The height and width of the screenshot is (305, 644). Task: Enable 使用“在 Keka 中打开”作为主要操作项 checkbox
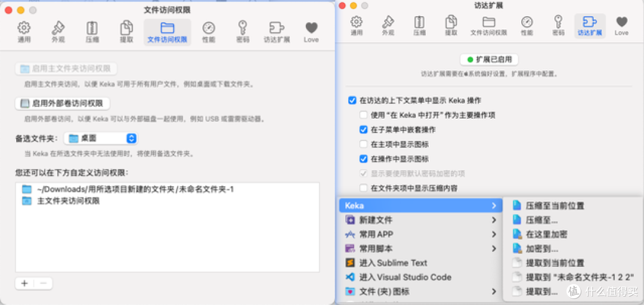(x=363, y=115)
